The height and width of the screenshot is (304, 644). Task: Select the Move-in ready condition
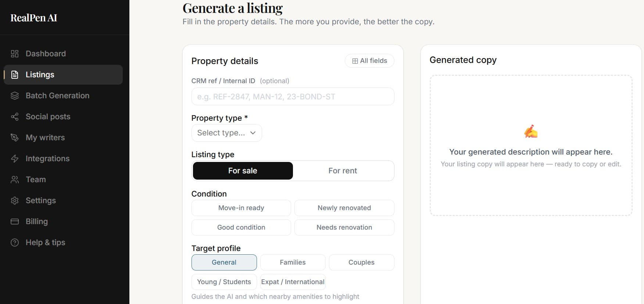(x=241, y=208)
